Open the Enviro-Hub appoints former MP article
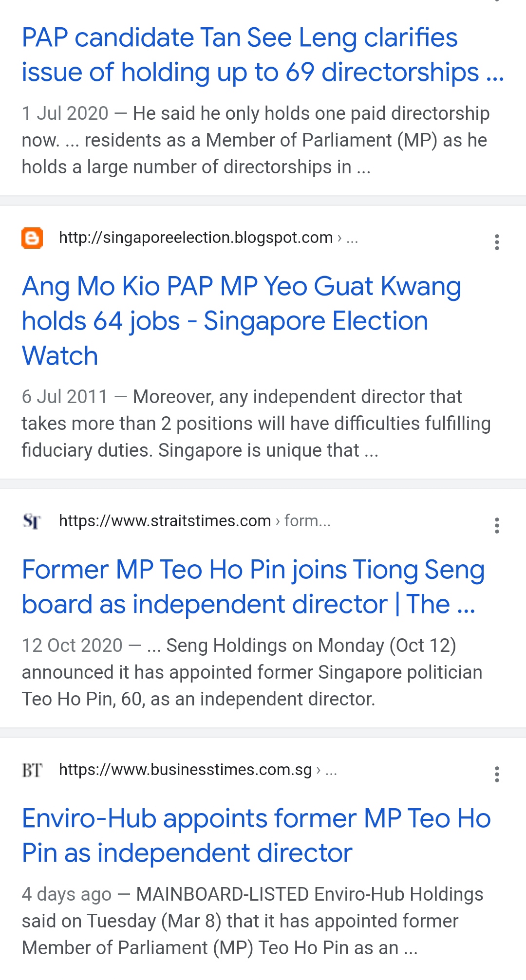Image resolution: width=526 pixels, height=980 pixels. [x=256, y=835]
